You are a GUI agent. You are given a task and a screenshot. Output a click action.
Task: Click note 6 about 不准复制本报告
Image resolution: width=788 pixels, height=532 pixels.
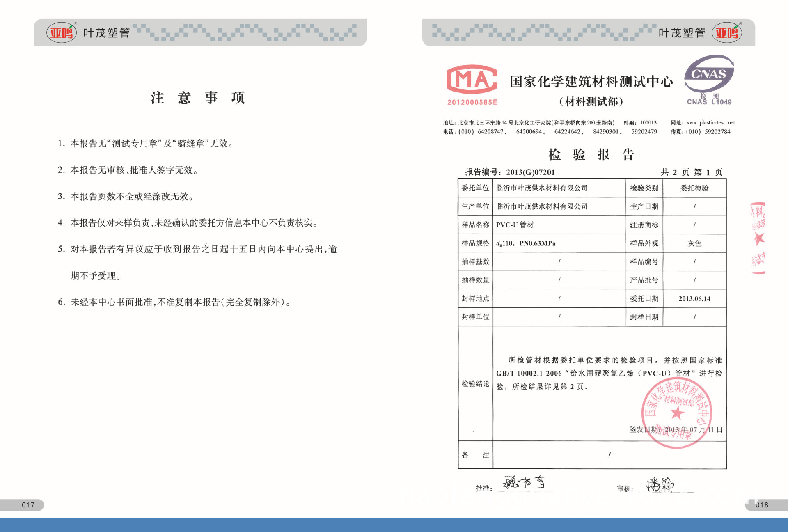175,302
